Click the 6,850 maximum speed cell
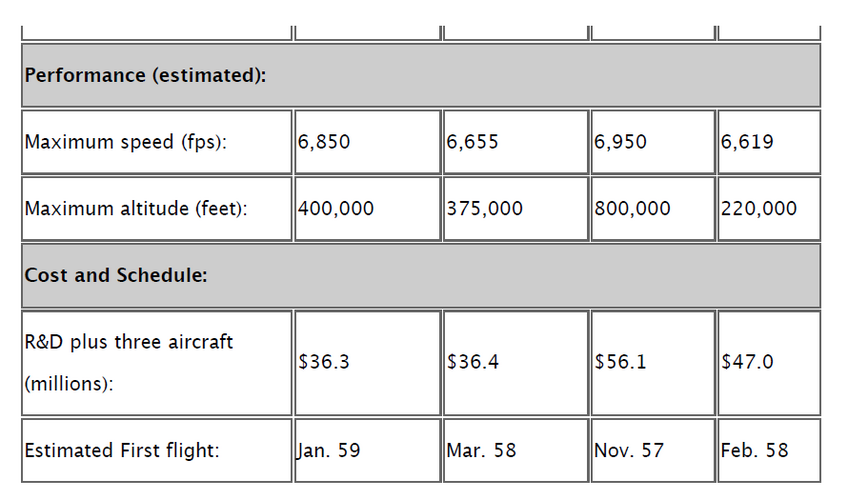 pos(367,142)
